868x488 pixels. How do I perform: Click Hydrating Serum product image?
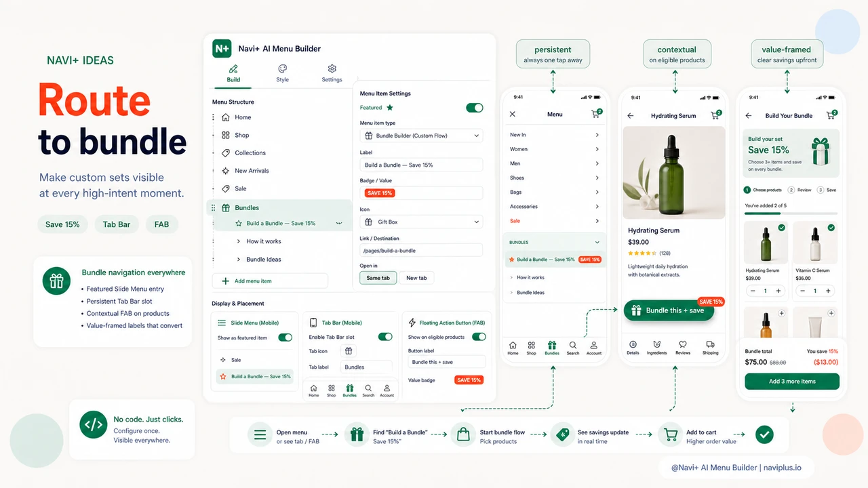[673, 173]
